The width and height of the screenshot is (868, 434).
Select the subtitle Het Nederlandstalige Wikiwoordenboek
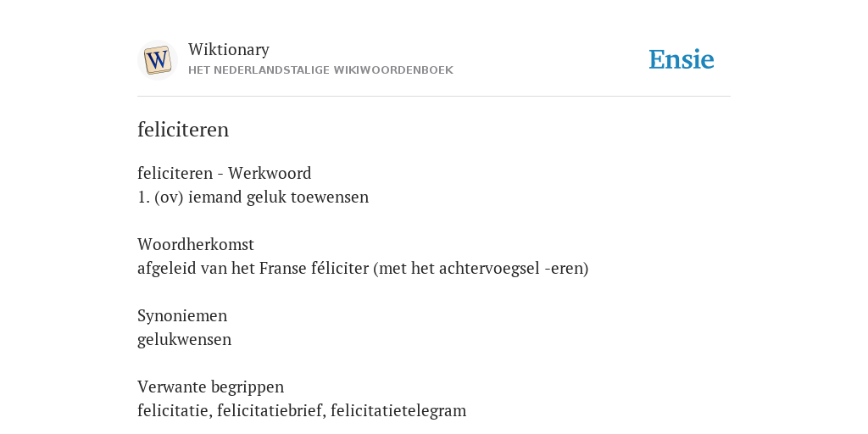click(320, 70)
